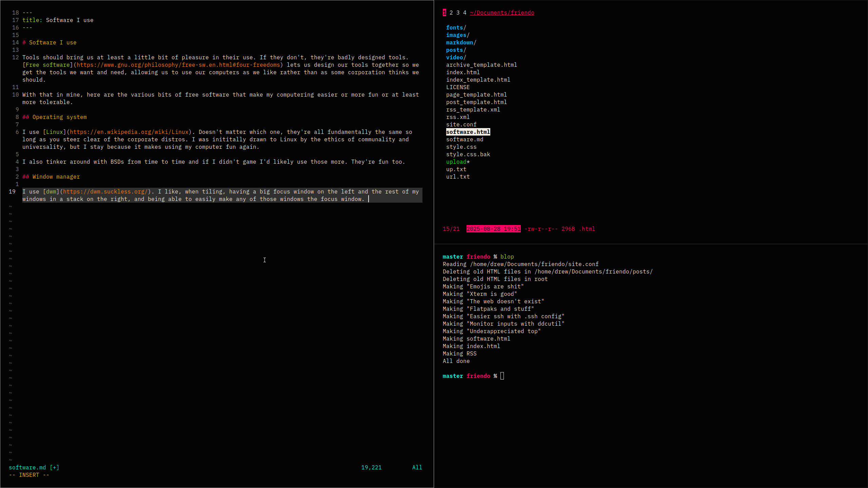Select url.txt file

pyautogui.click(x=458, y=177)
